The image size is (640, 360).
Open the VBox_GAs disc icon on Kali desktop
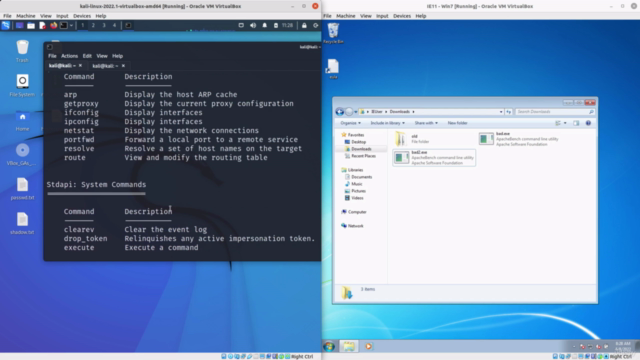click(x=22, y=154)
